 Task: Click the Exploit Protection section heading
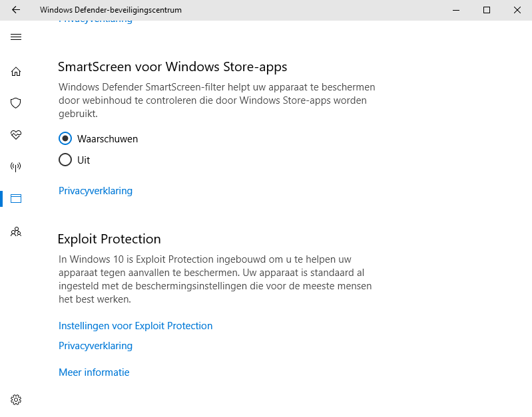tap(109, 239)
